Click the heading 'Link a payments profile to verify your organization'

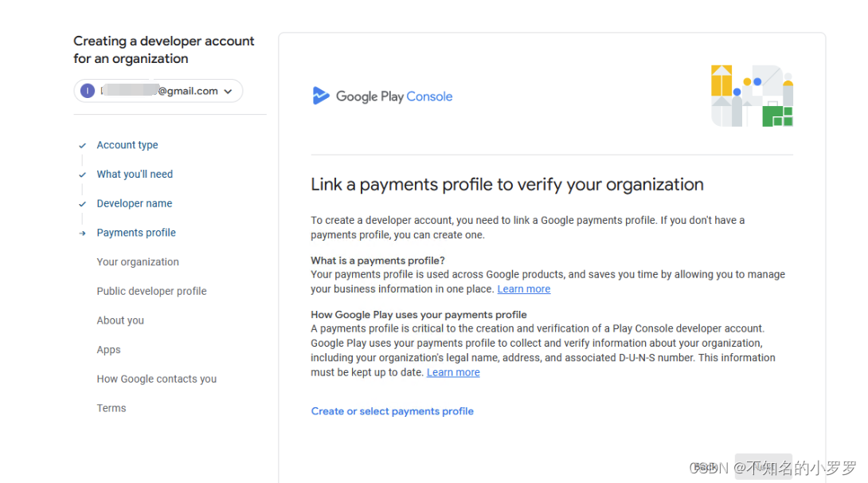507,184
